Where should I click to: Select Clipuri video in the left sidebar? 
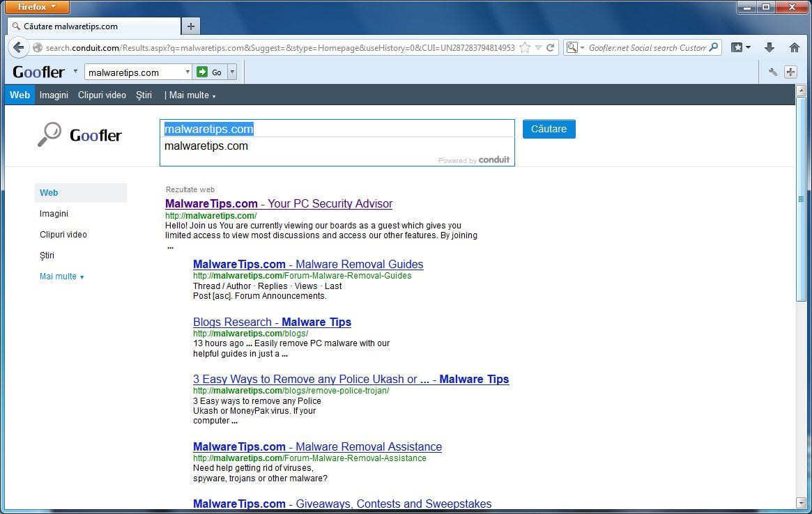(63, 235)
